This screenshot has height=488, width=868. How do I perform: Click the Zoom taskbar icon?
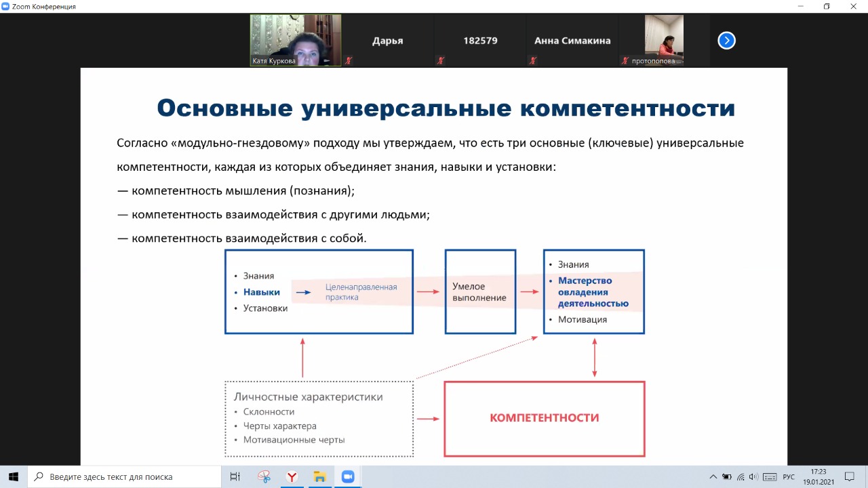point(348,476)
